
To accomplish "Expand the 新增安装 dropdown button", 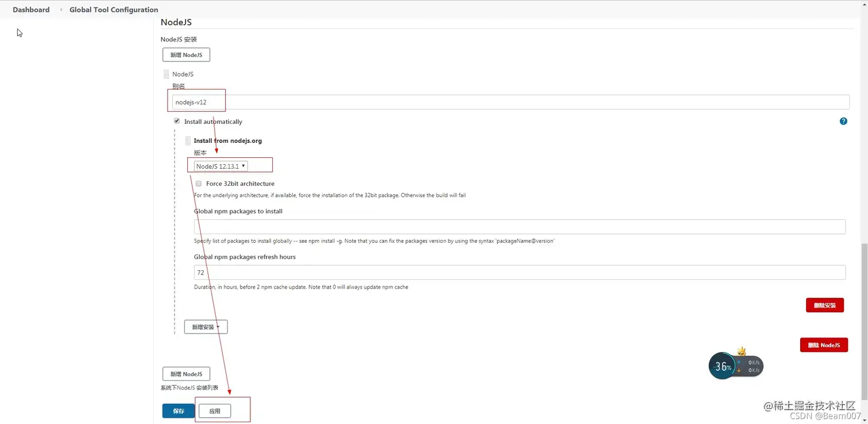I will (x=206, y=326).
